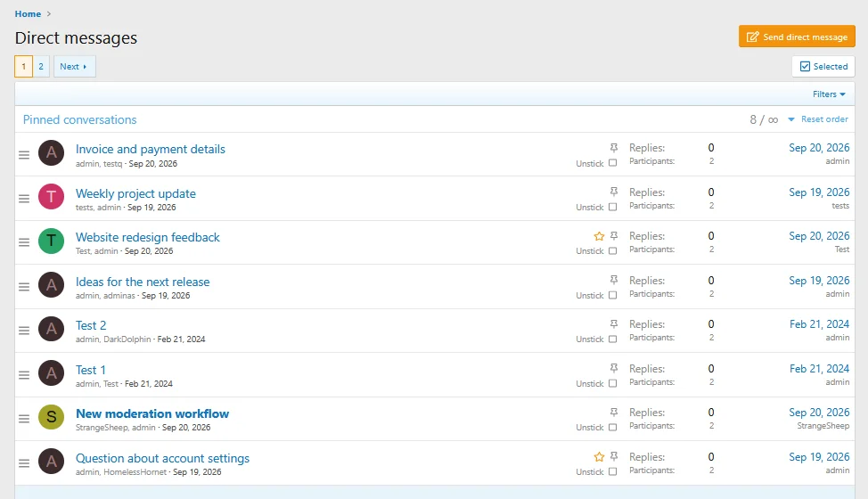Tick Unstick checkbox for New moderation workflow
The width and height of the screenshot is (868, 499).
point(613,427)
